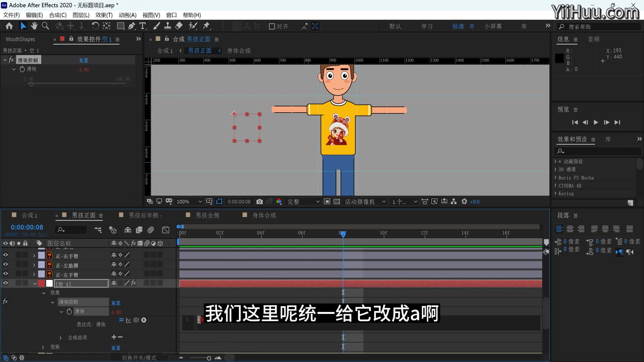Open the 活动摄像机 camera dropdown
This screenshot has width=644, height=362.
(365, 202)
